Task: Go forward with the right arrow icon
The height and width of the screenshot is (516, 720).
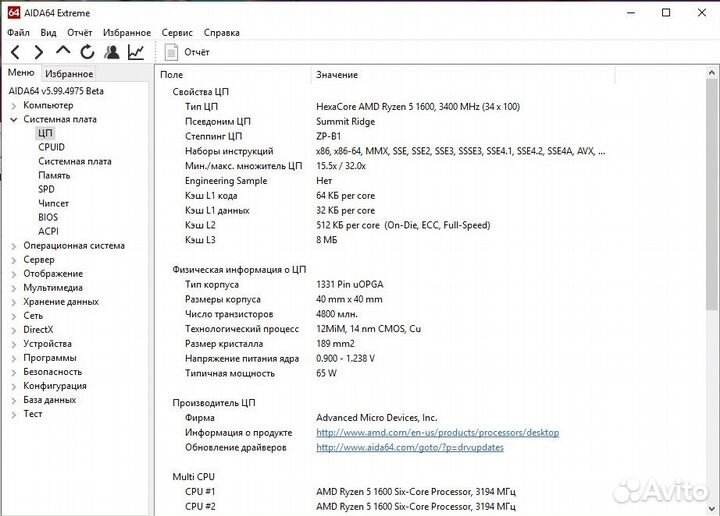Action: (39, 52)
